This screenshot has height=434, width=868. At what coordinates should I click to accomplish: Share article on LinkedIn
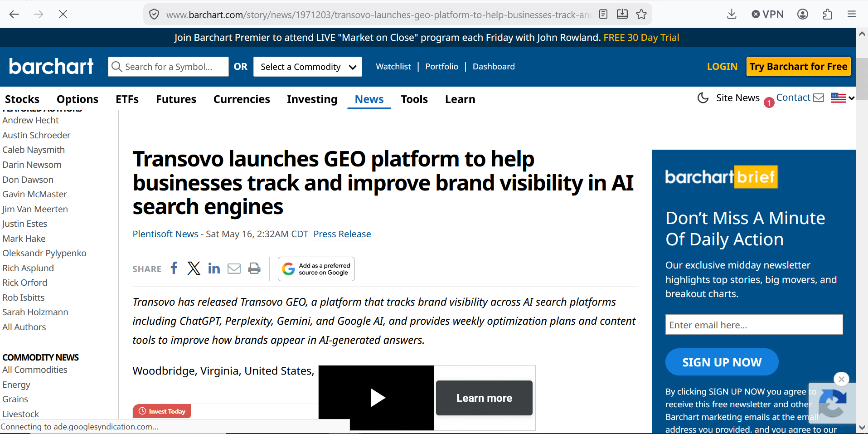point(214,268)
